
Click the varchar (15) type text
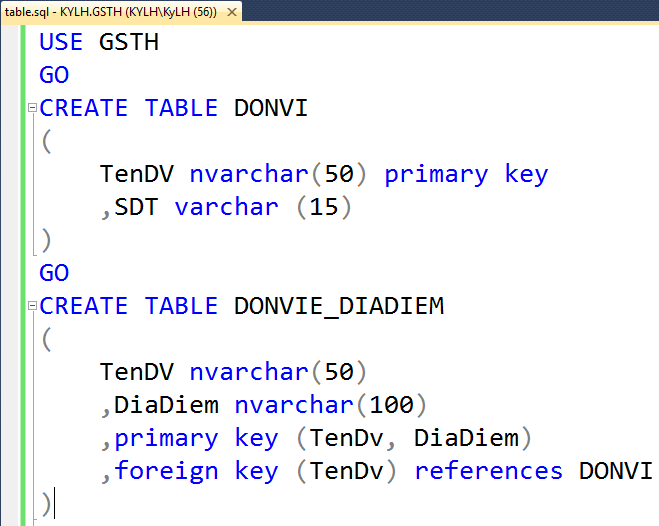click(x=263, y=207)
